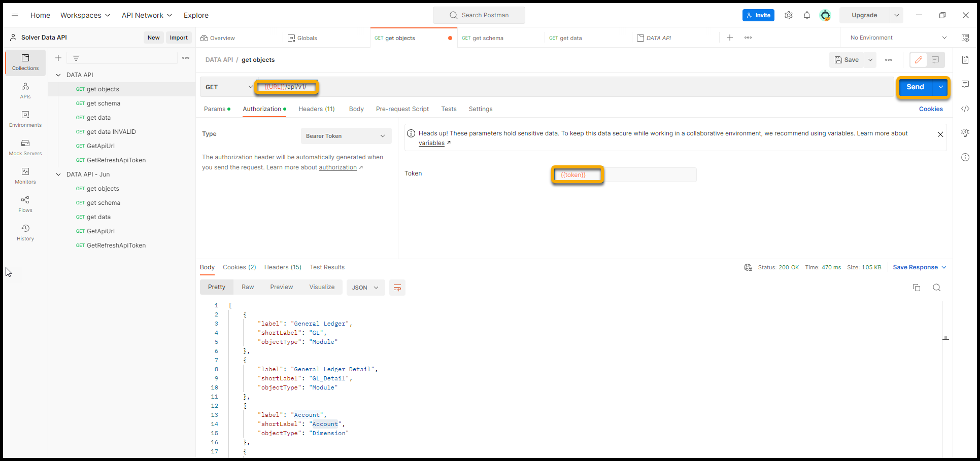Screen dimensions: 980x461
Task: Open the Cookies link
Action: [930, 109]
